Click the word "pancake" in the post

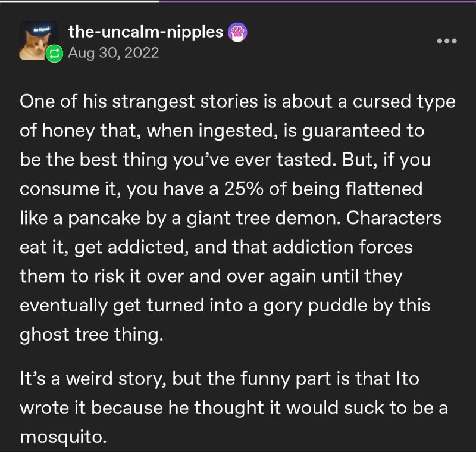(x=104, y=219)
